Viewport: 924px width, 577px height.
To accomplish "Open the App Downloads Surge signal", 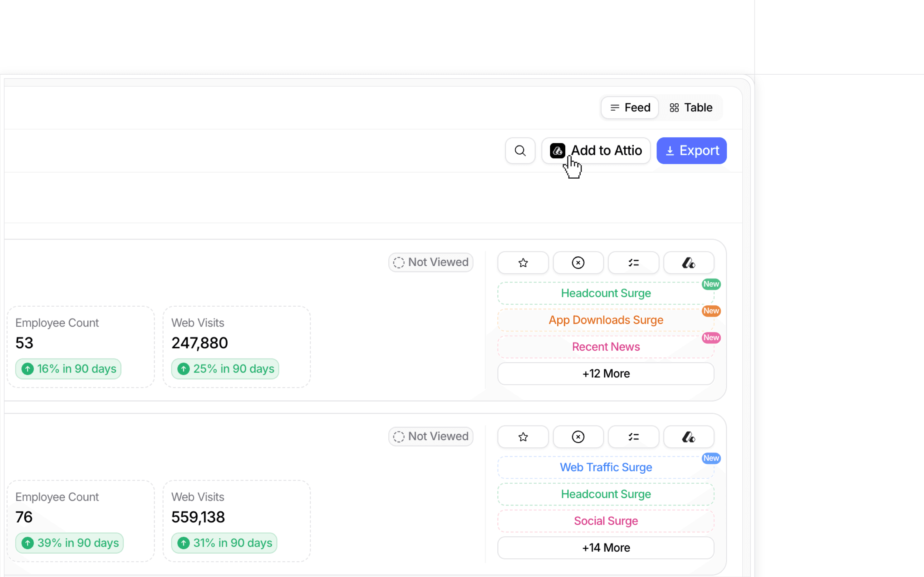I will pos(606,320).
